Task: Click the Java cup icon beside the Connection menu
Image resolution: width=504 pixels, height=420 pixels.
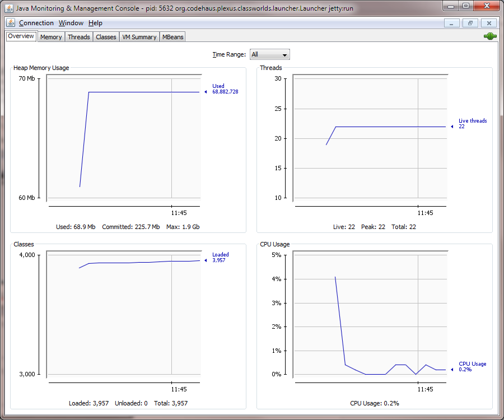Action: [x=11, y=23]
